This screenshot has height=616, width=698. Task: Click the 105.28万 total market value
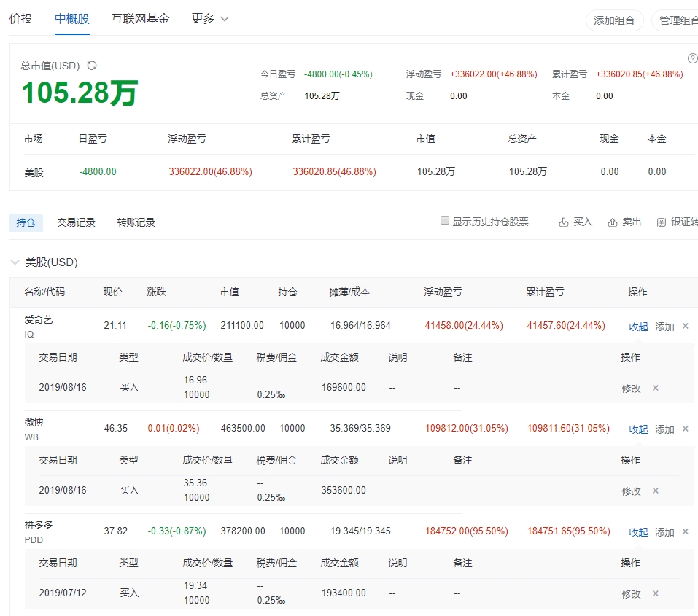point(80,93)
